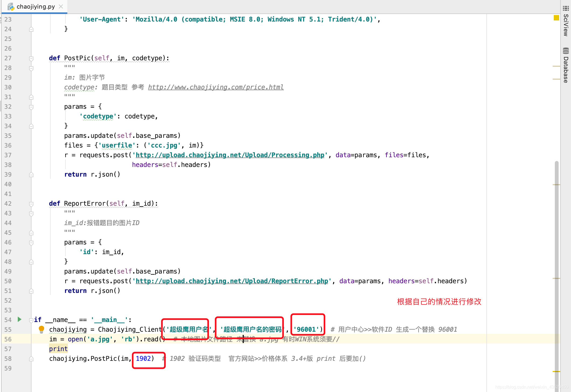Click the green run arrow at line 54
This screenshot has width=571, height=392.
[x=19, y=319]
